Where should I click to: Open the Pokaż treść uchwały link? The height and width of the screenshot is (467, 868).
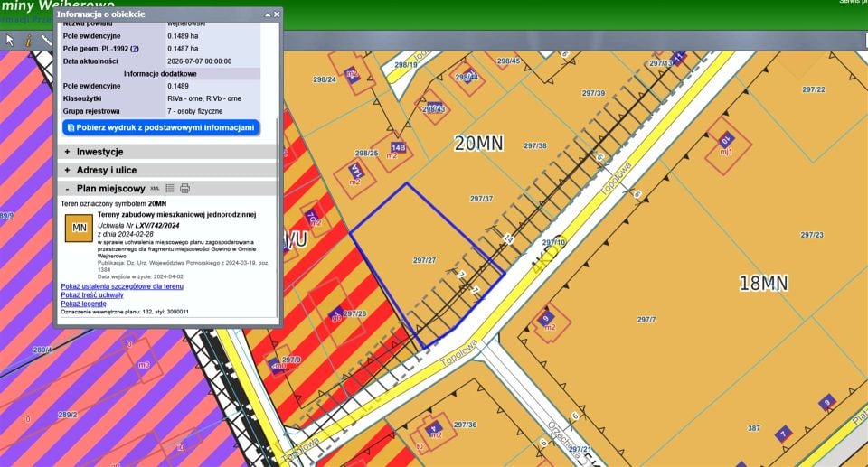click(92, 294)
